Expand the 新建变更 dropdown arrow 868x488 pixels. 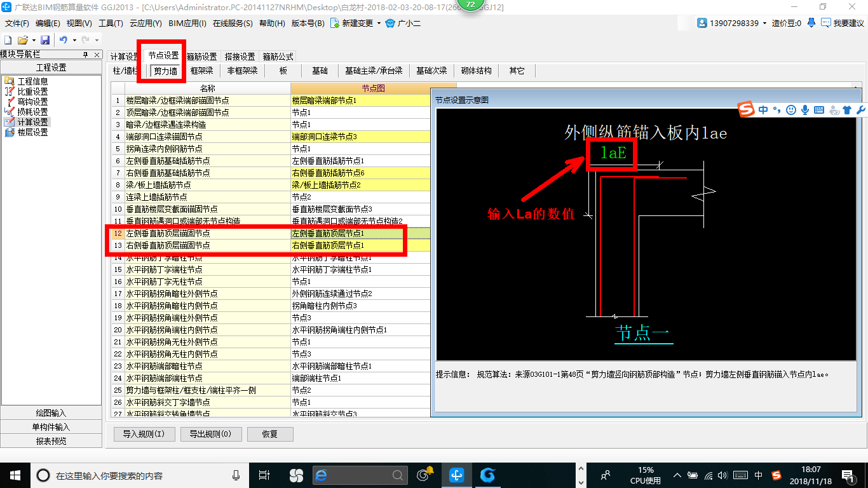379,24
